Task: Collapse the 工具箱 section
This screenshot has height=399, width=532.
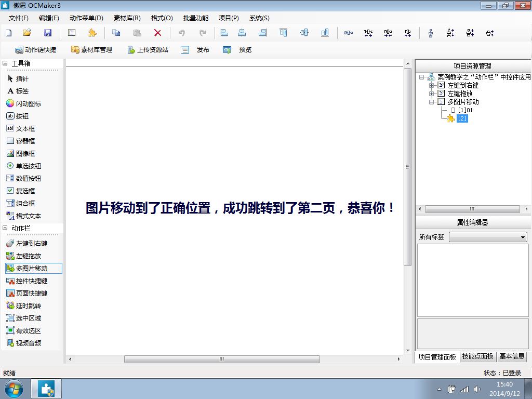Action: pyautogui.click(x=5, y=63)
